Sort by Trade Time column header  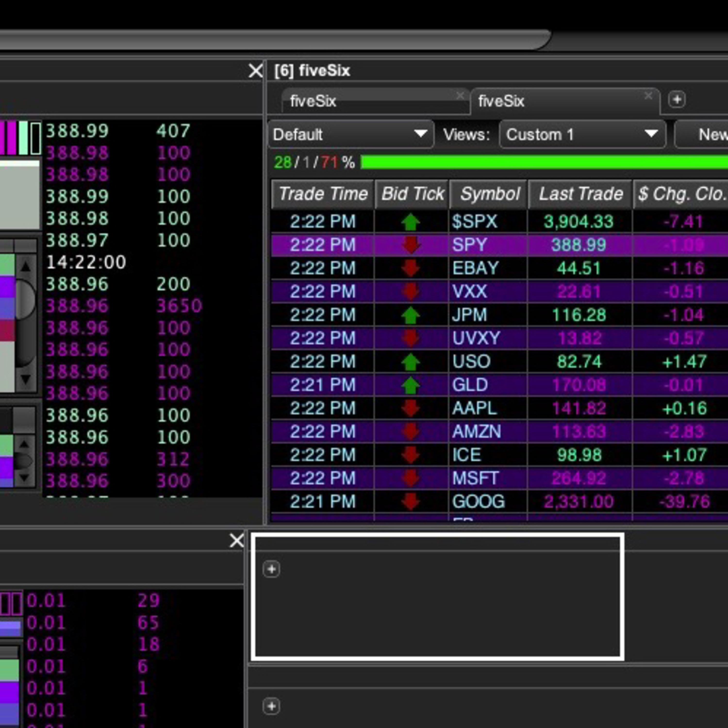point(323,194)
